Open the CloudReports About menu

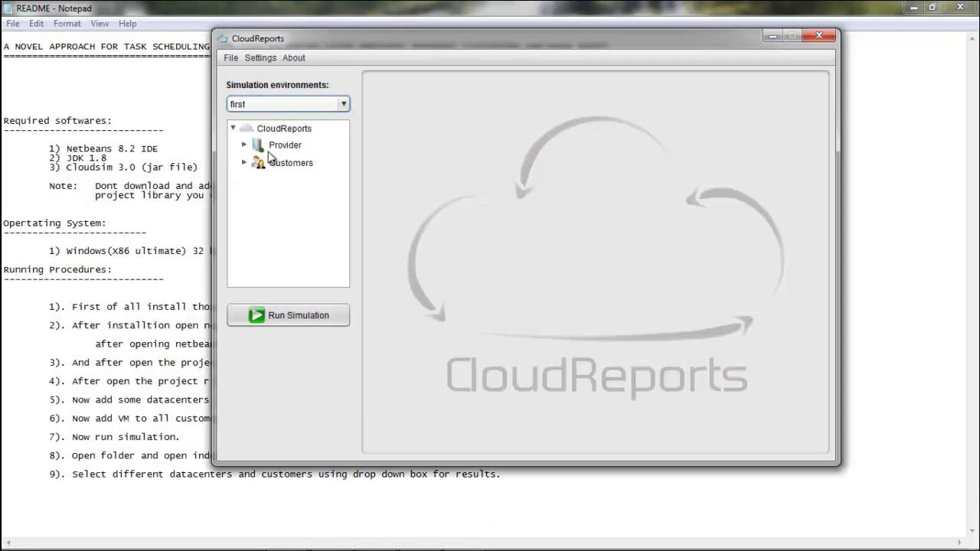(x=293, y=58)
